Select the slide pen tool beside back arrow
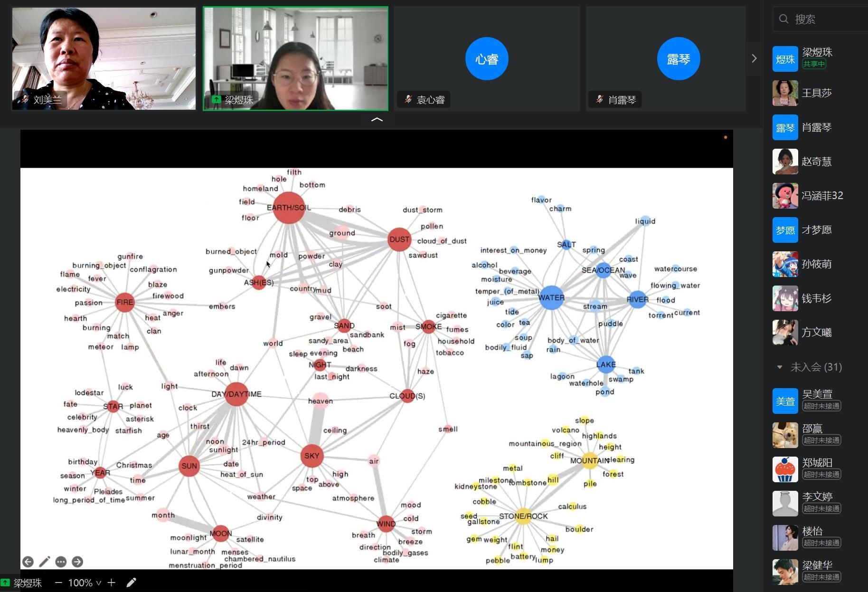This screenshot has height=592, width=868. pyautogui.click(x=45, y=562)
